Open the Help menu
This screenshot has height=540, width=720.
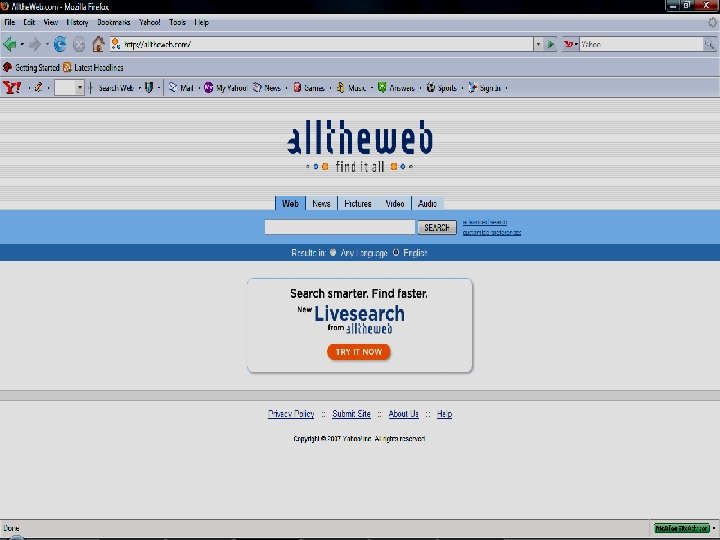(201, 22)
